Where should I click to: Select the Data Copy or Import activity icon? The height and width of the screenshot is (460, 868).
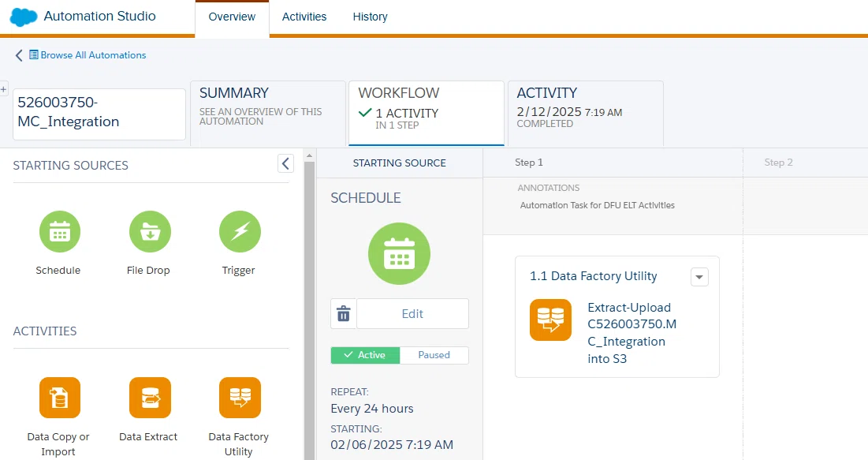point(60,398)
